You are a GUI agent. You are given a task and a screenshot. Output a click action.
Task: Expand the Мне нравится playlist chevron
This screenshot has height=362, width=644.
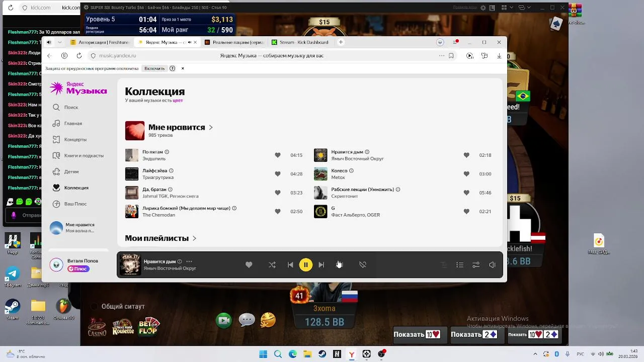(x=211, y=128)
